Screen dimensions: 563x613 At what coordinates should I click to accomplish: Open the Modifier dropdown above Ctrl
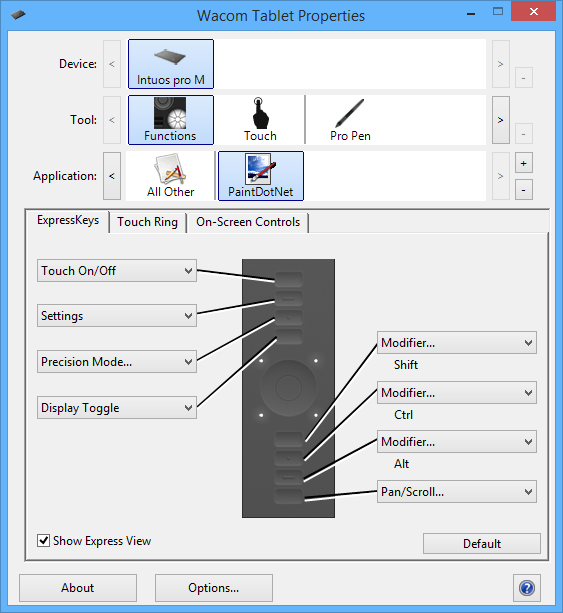[x=457, y=393]
